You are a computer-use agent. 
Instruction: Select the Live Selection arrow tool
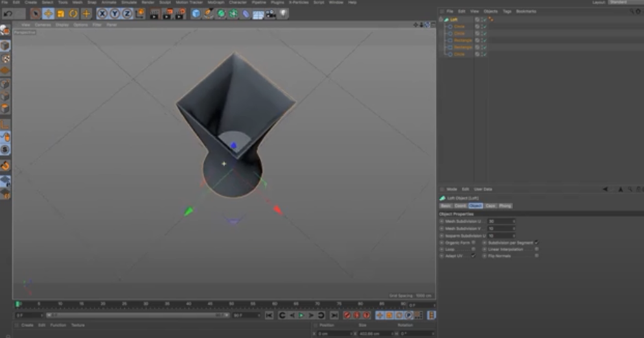(x=36, y=14)
